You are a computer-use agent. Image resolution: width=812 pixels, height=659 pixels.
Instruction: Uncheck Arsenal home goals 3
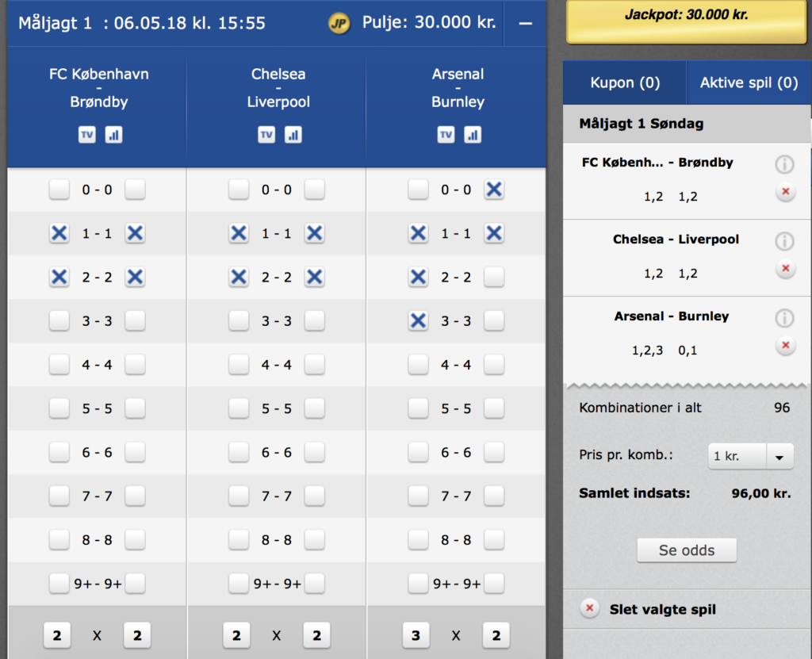[418, 320]
